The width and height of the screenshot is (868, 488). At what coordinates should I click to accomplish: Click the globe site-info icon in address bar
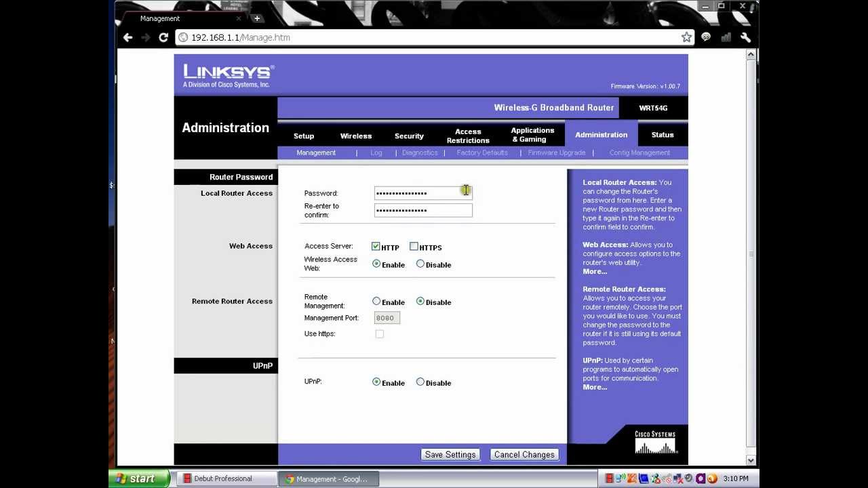[x=183, y=37]
